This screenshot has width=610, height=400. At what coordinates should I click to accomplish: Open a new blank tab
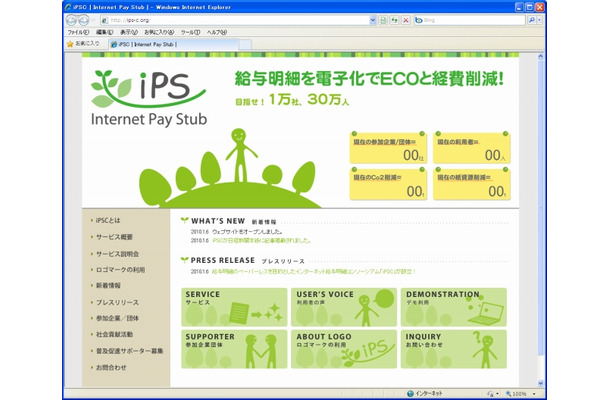(x=245, y=45)
